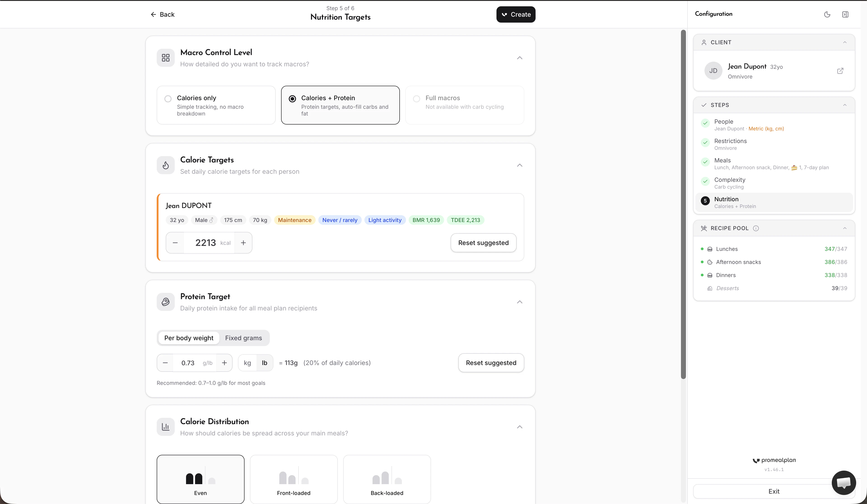Increase protein ratio with plus icon
867x504 pixels.
tap(224, 363)
